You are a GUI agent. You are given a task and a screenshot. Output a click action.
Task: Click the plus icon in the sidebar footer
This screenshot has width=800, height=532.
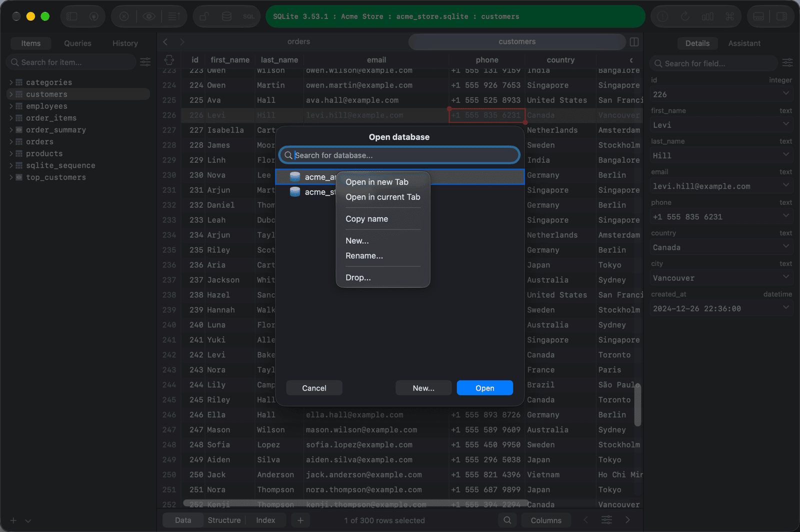(13, 521)
